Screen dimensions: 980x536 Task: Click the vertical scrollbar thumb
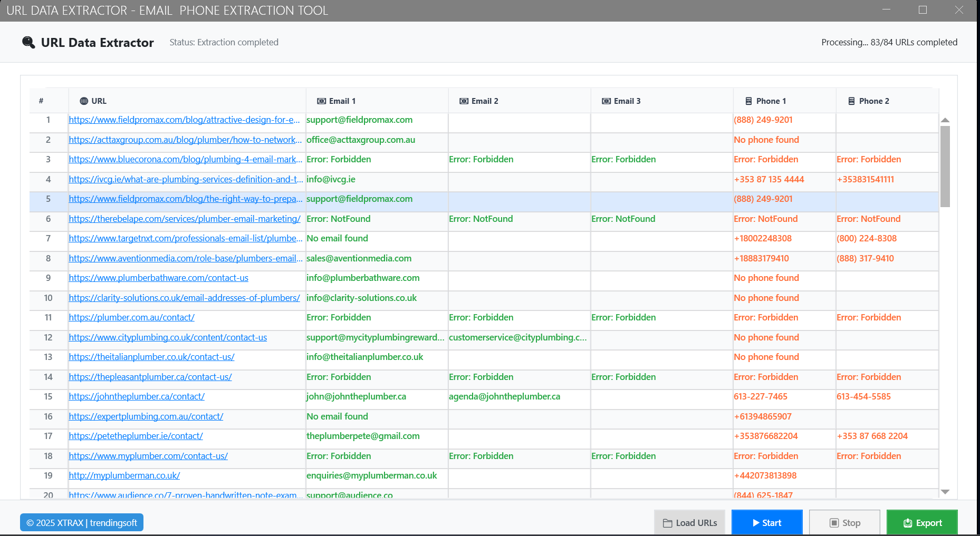coord(945,166)
